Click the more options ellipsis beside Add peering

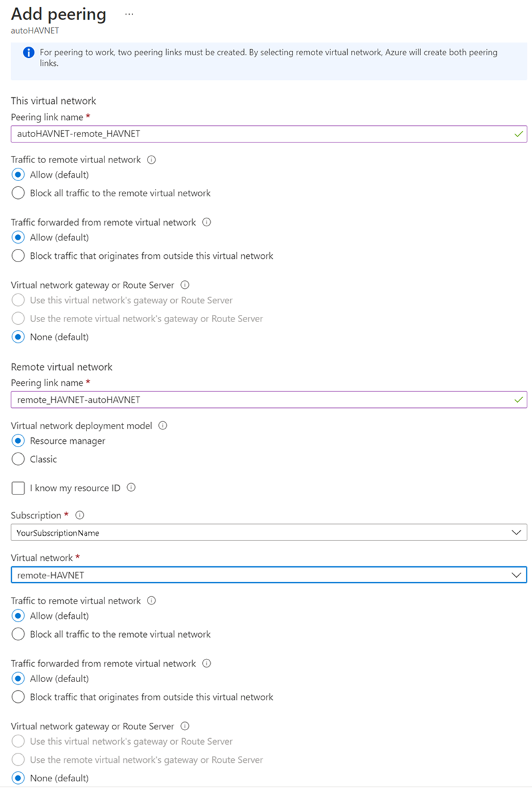click(129, 14)
